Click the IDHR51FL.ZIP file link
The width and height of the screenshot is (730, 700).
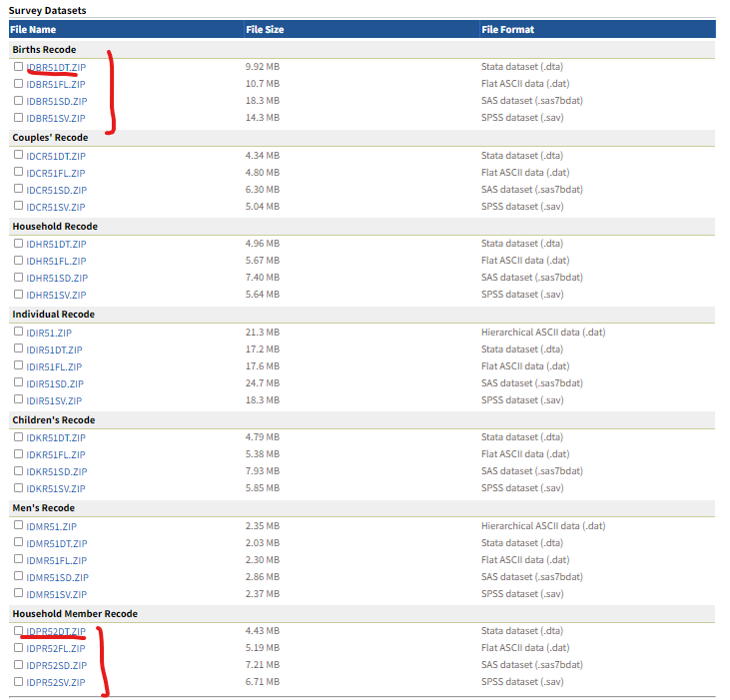pos(56,261)
